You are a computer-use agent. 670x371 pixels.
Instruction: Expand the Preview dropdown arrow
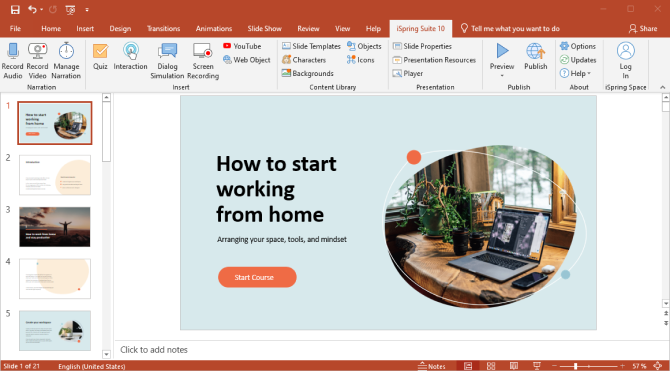tap(502, 76)
